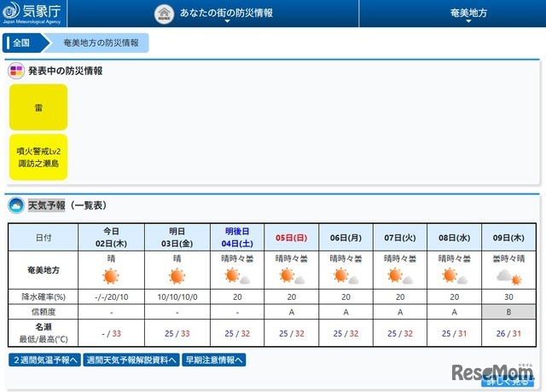This screenshot has height=392, width=546.
Task: Open the 奄美地方 region dropdown
Action: click(x=468, y=14)
